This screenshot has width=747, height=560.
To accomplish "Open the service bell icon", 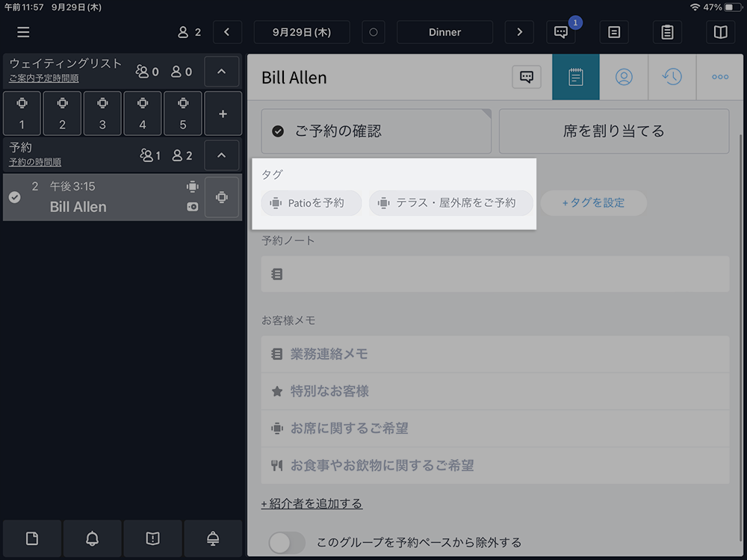I will click(x=213, y=538).
